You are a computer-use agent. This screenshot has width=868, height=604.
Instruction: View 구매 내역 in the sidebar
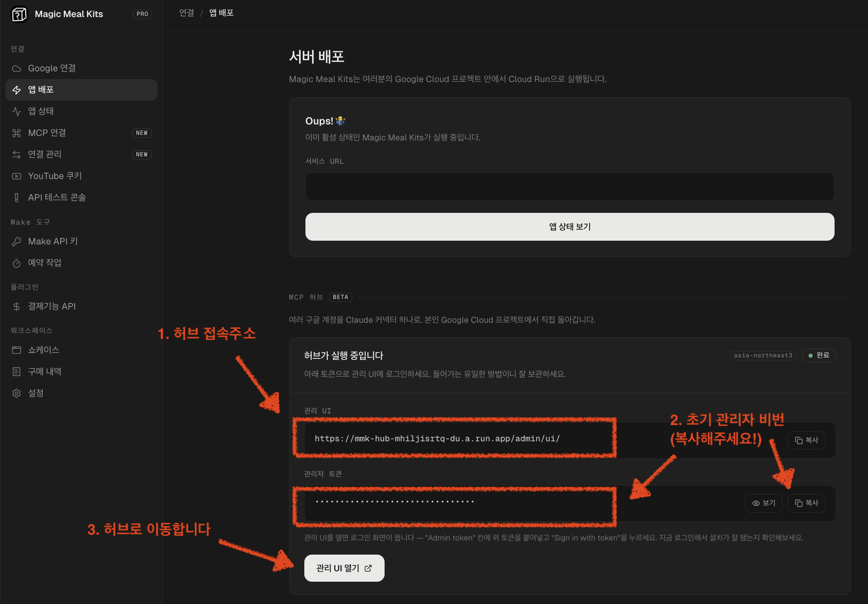(x=81, y=371)
